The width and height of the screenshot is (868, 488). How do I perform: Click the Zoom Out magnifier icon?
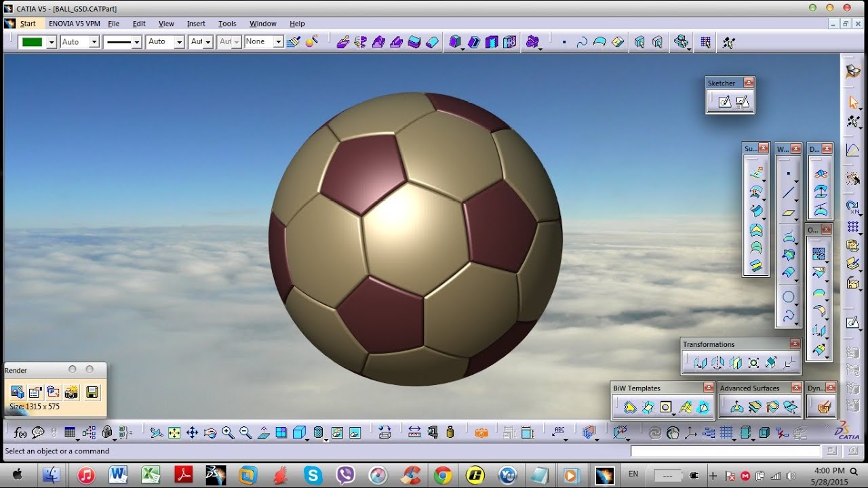click(x=245, y=432)
